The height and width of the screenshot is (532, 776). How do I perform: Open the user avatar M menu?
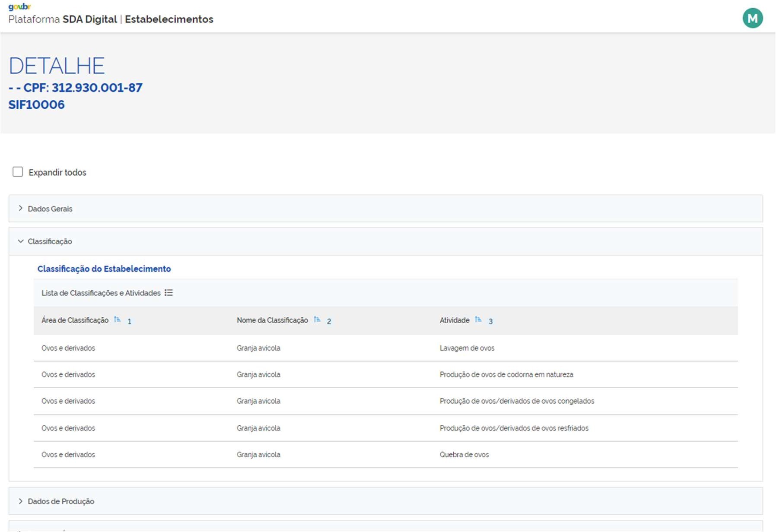(x=752, y=19)
